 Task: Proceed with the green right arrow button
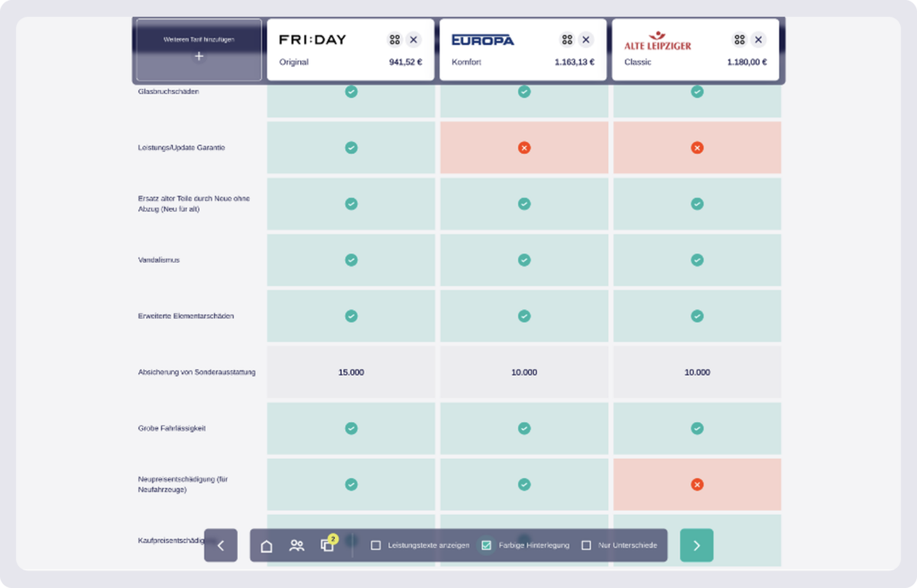696,545
